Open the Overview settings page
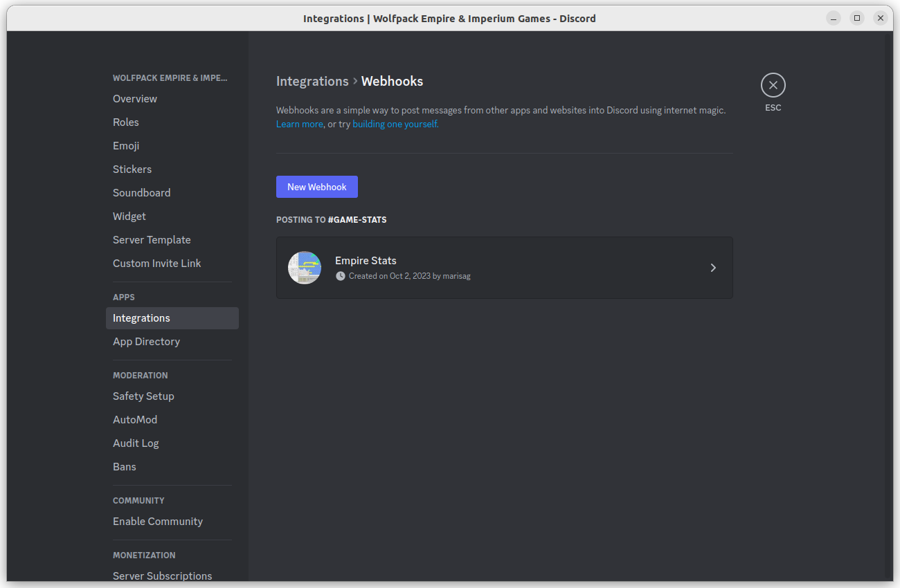The image size is (900, 588). coord(172,99)
